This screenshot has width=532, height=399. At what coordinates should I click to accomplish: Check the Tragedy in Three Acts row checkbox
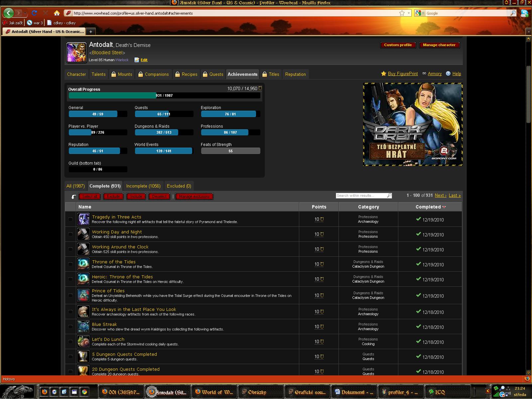point(70,219)
